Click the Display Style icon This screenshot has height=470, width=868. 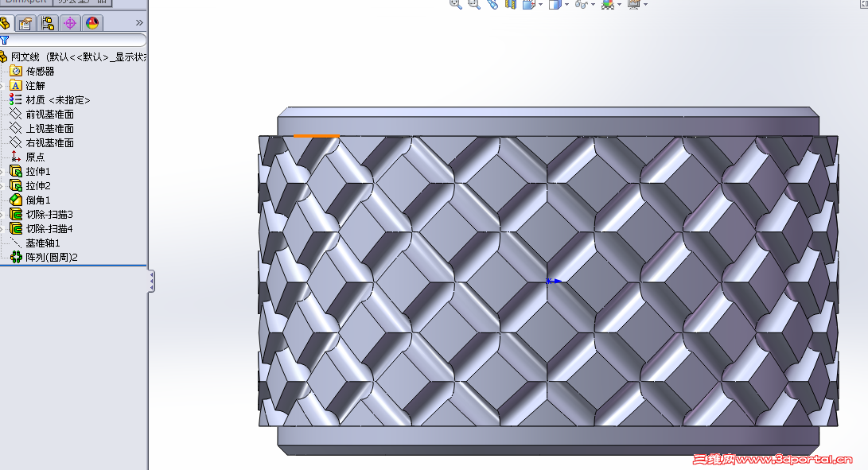click(554, 4)
